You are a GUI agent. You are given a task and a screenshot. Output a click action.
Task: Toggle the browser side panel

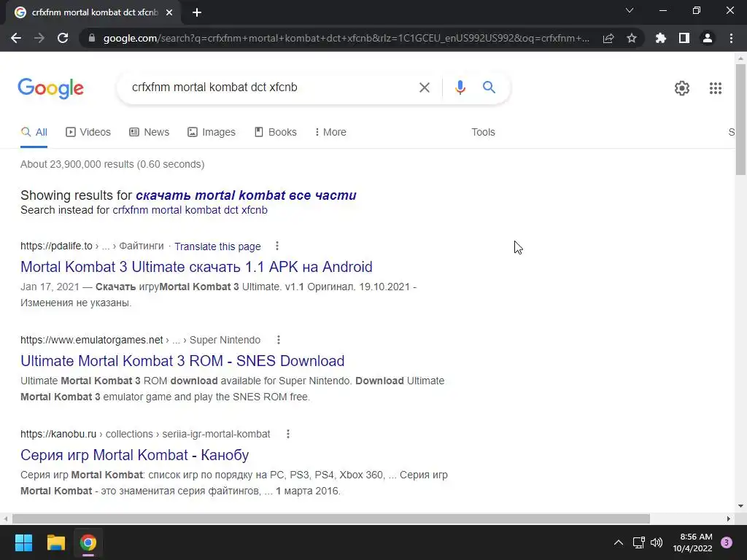684,38
